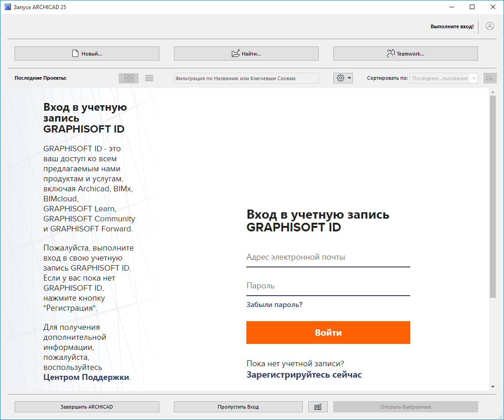The image size is (504, 420).
Task: Click the 'Адрес электронной почты' email field
Action: 328,257
